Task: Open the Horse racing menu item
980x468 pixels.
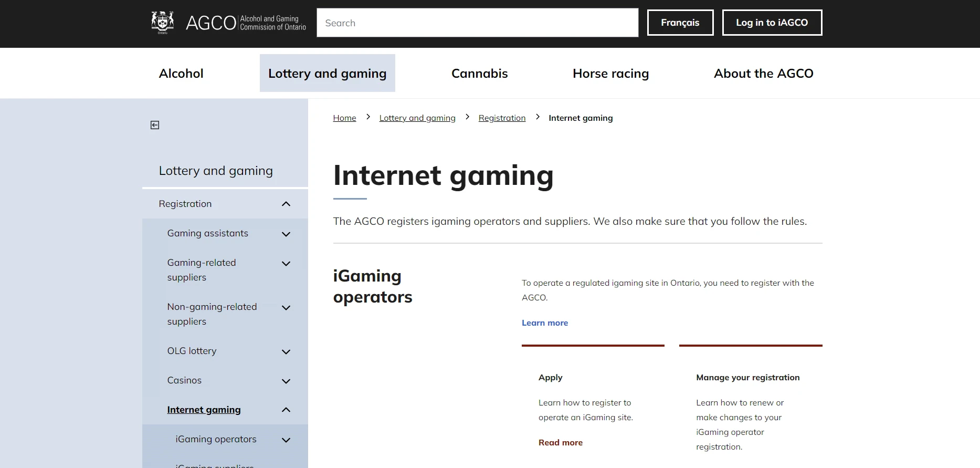Action: [x=610, y=74]
